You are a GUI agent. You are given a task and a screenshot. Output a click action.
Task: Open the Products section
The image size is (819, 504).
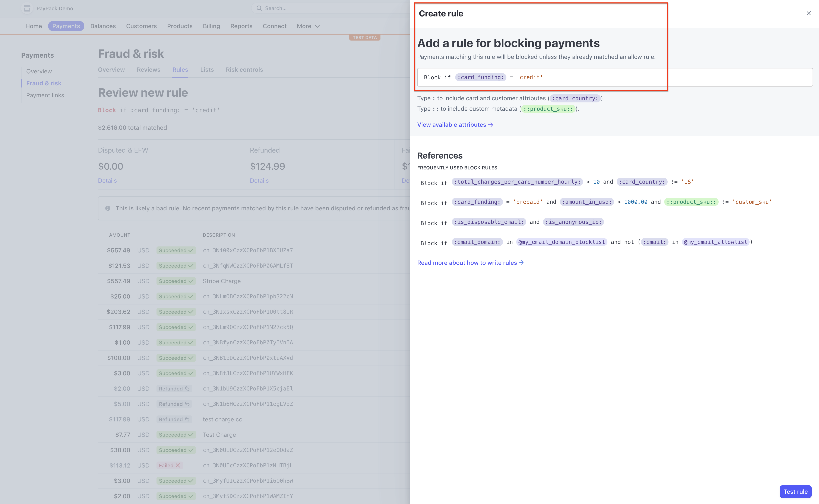180,26
